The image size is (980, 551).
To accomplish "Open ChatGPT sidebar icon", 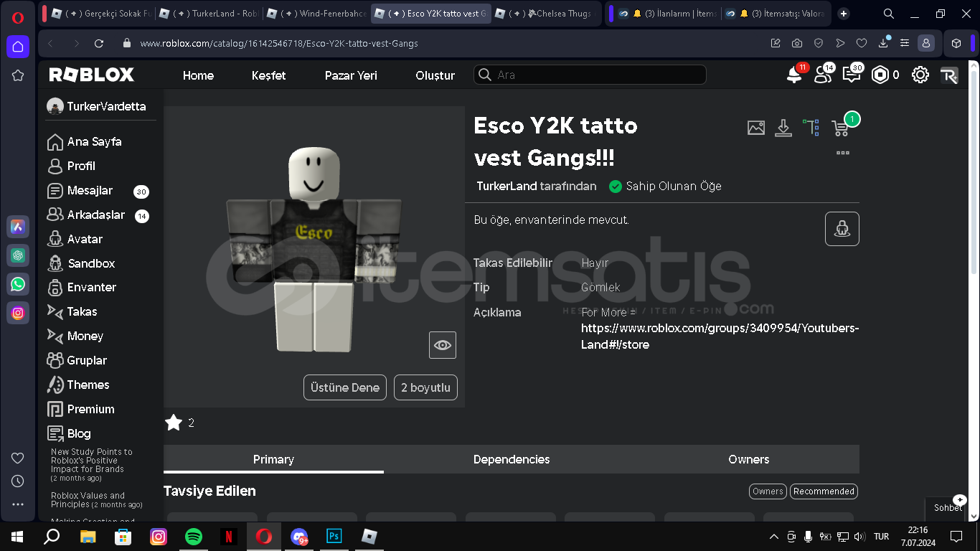I will tap(18, 255).
